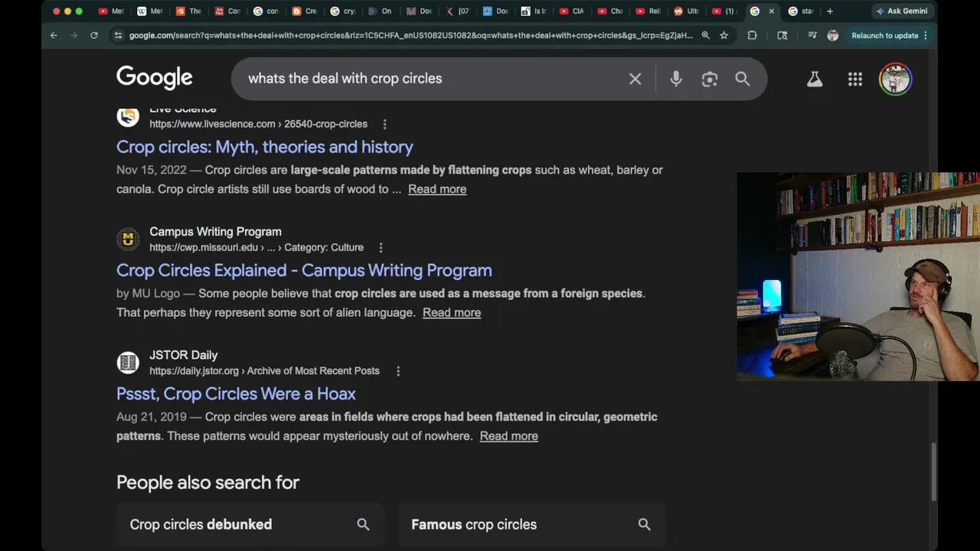The image size is (980, 551).
Task: Reload the page
Action: pos(94,35)
